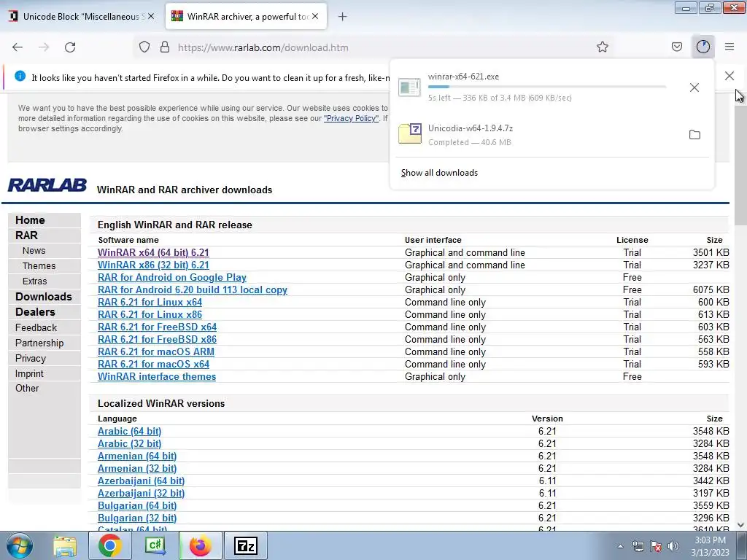The image size is (747, 560).
Task: Open the RAR sidebar section
Action: tap(26, 236)
